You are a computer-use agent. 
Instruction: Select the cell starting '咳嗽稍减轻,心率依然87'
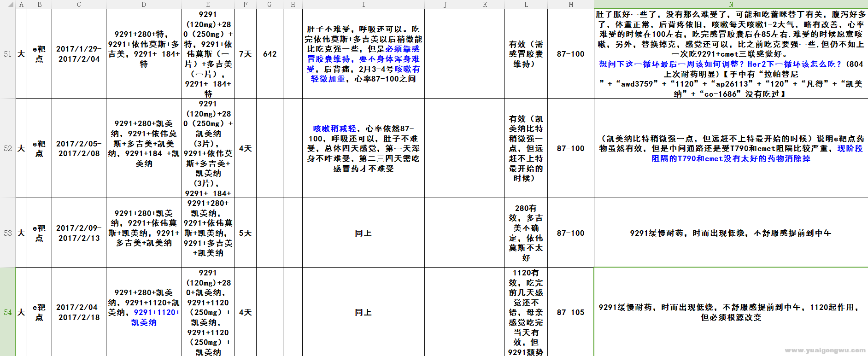point(364,148)
